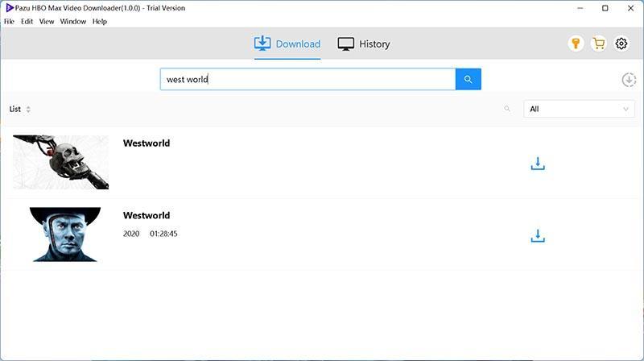
Task: Open the View menu
Action: (x=47, y=22)
